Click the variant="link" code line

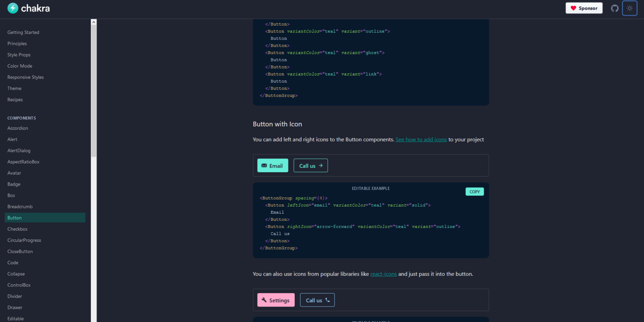click(323, 74)
